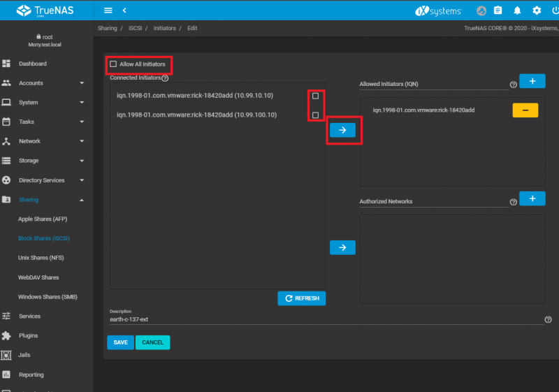The image size is (559, 392).
Task: Click the blue plus button for Allowed Initiators
Action: [x=532, y=81]
